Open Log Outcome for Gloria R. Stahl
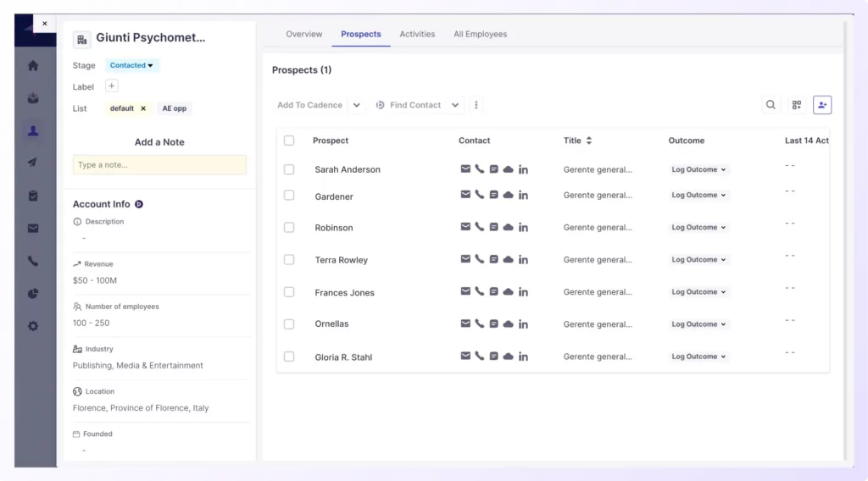 coord(698,357)
